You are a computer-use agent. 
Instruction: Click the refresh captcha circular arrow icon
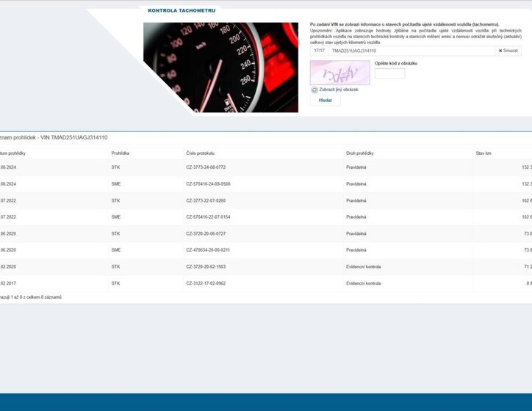(314, 90)
